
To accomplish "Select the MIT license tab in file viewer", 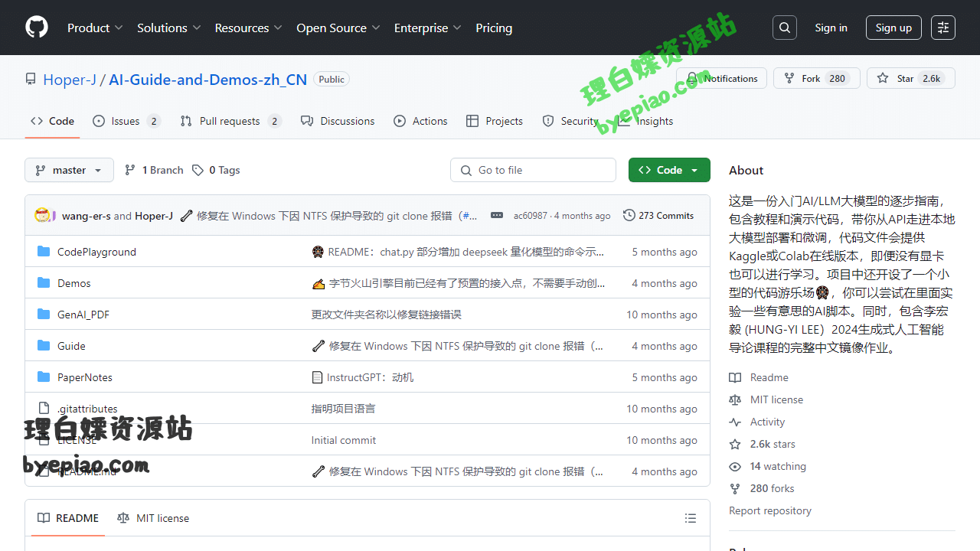I will [x=152, y=518].
